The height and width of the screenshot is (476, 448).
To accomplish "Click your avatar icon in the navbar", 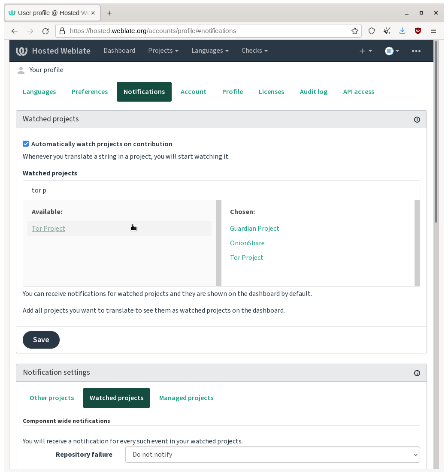I will click(x=389, y=51).
